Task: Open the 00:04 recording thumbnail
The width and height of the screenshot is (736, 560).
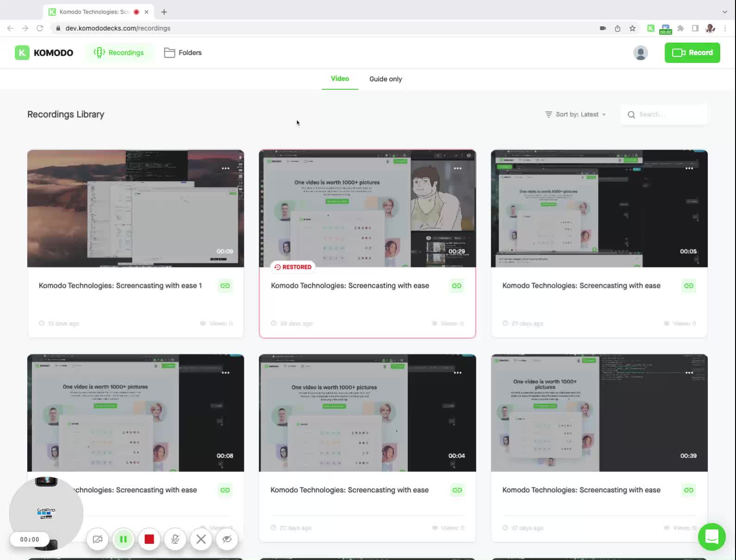Action: 368,413
